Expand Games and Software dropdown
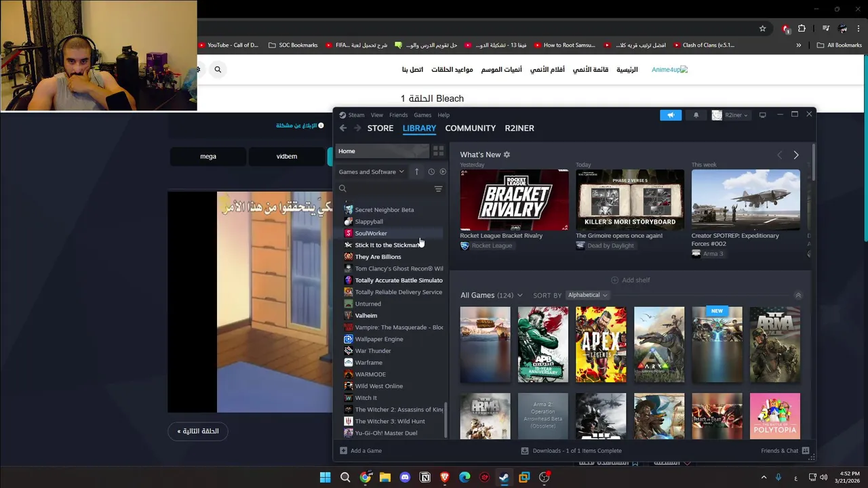This screenshot has height=488, width=868. coord(371,172)
